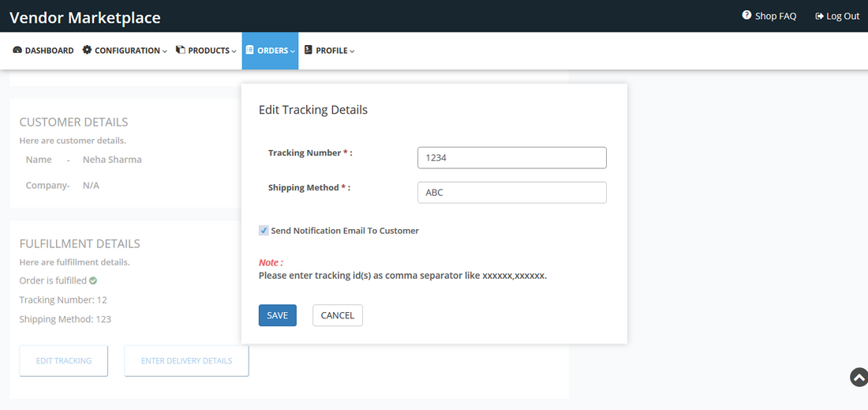Click the Dashboard gauge icon

click(x=17, y=51)
